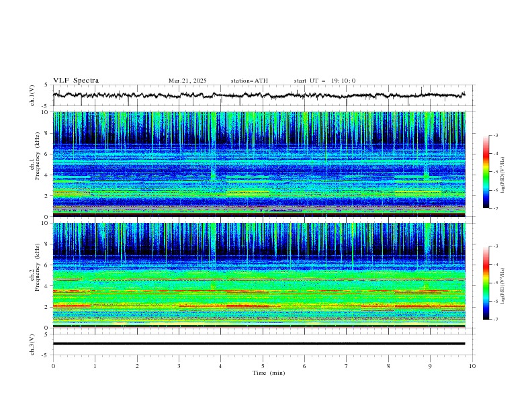Click the "-7" label on ch.2 color bar
Image resolution: width=532 pixels, height=411 pixels.
pyautogui.click(x=496, y=320)
